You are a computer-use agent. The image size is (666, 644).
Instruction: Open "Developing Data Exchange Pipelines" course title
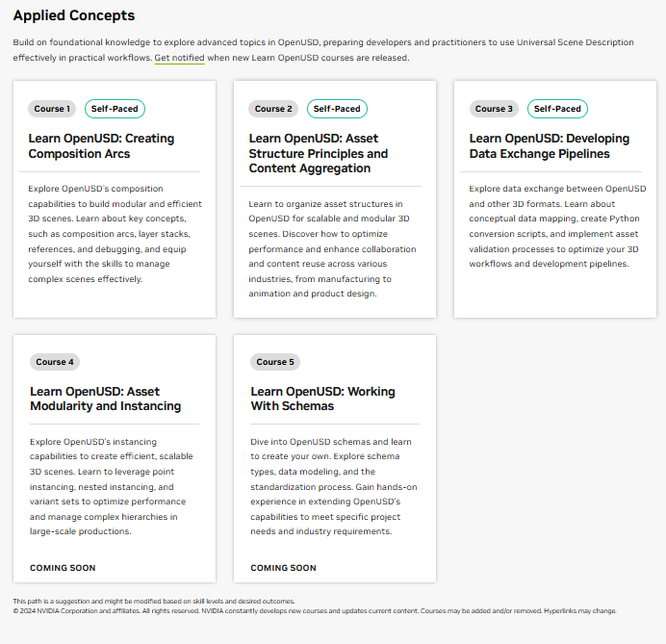[549, 146]
